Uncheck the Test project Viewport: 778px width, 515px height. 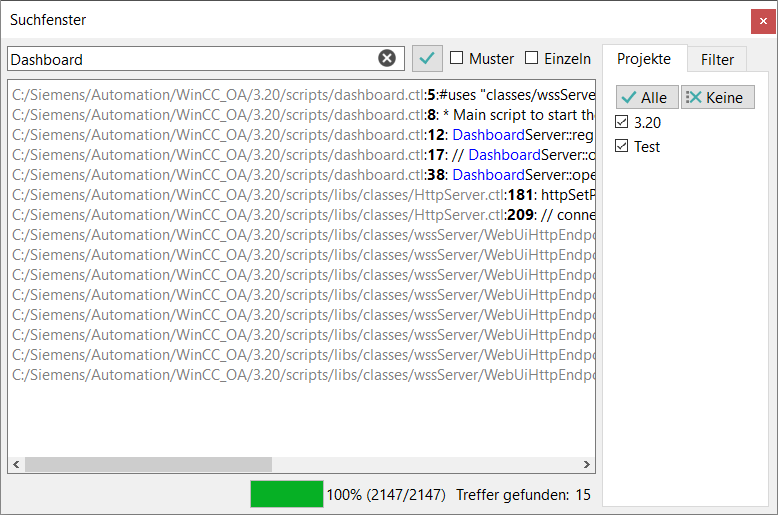(x=621, y=146)
